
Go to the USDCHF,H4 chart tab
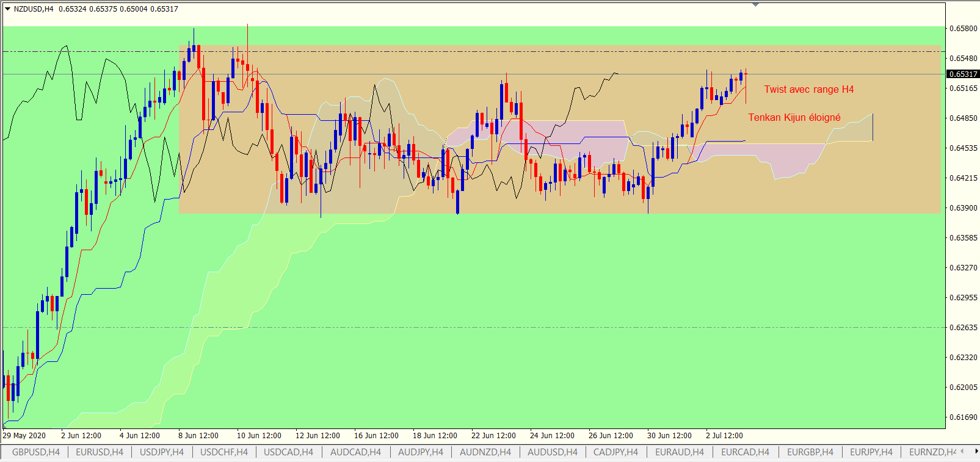(x=224, y=452)
